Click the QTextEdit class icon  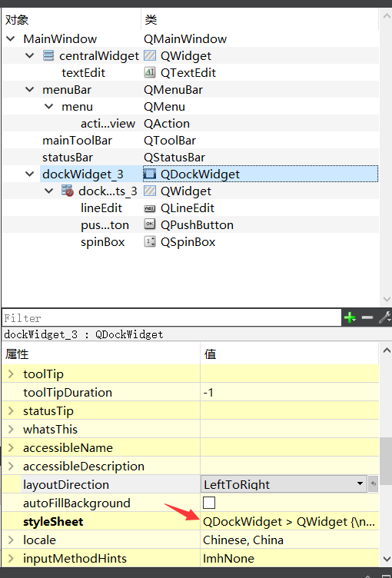tap(149, 72)
